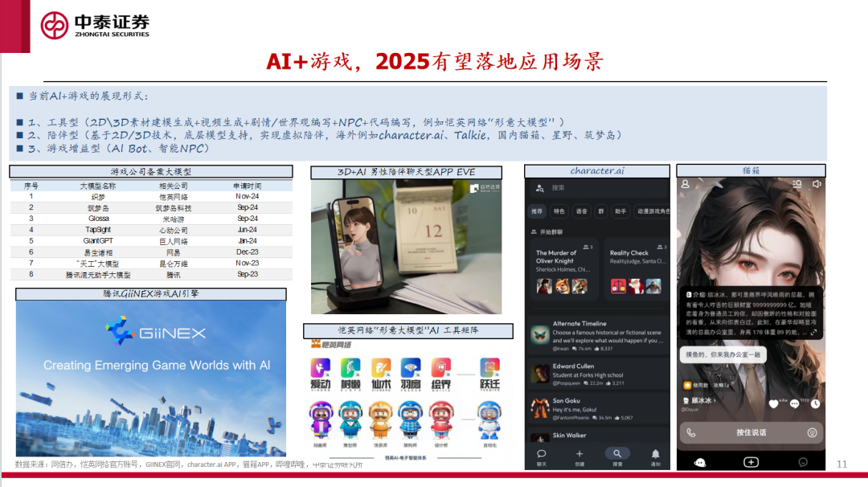Click the TapSight model name cell
Image resolution: width=868 pixels, height=487 pixels.
click(x=98, y=230)
